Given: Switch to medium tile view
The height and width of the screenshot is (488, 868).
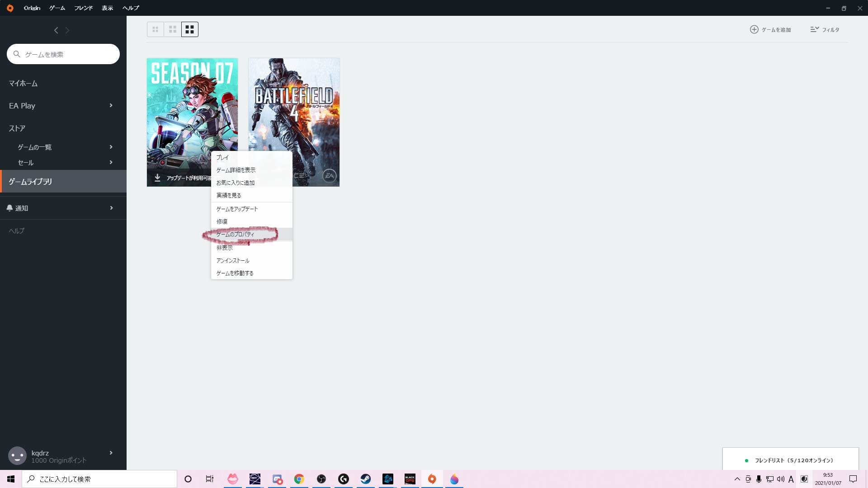Looking at the screenshot, I should [173, 29].
